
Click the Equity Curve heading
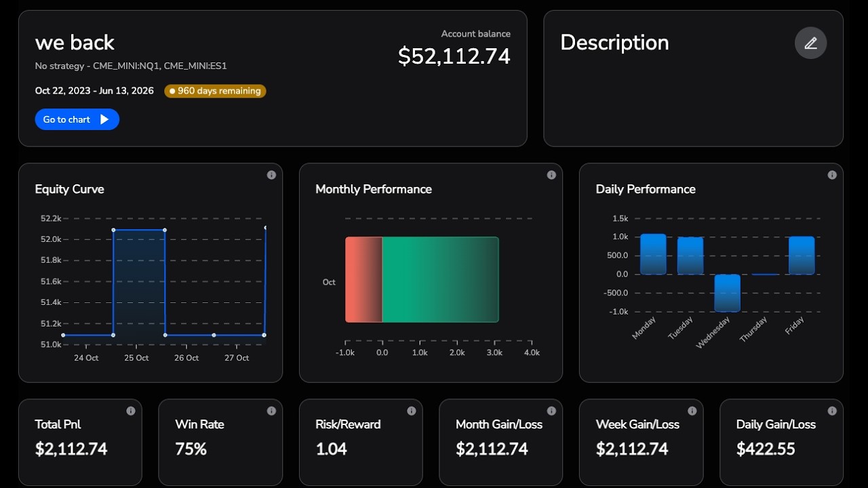click(x=70, y=189)
